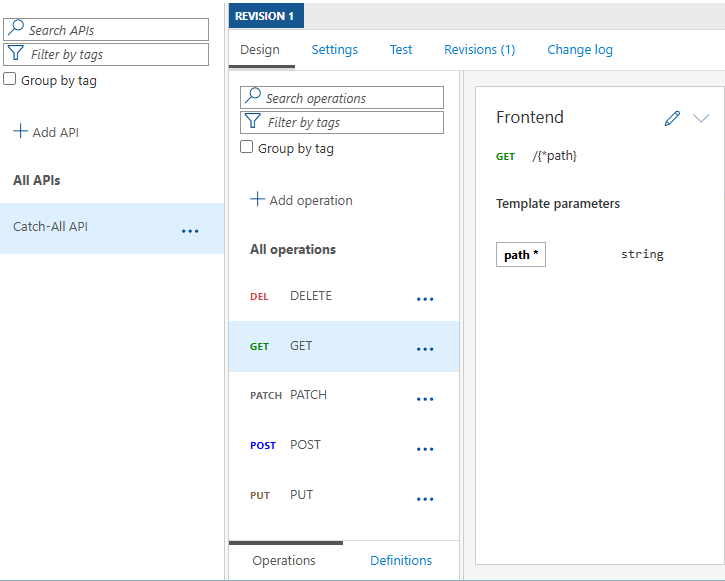725x581 pixels.
Task: Open the Settings tab
Action: click(x=334, y=49)
